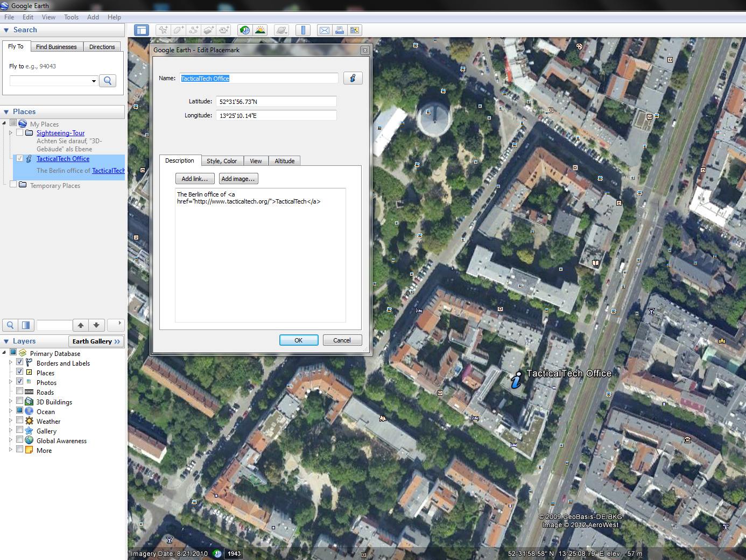Click the Places panel transparency gradient icon
Image resolution: width=746 pixels, height=560 pixels.
[x=26, y=325]
